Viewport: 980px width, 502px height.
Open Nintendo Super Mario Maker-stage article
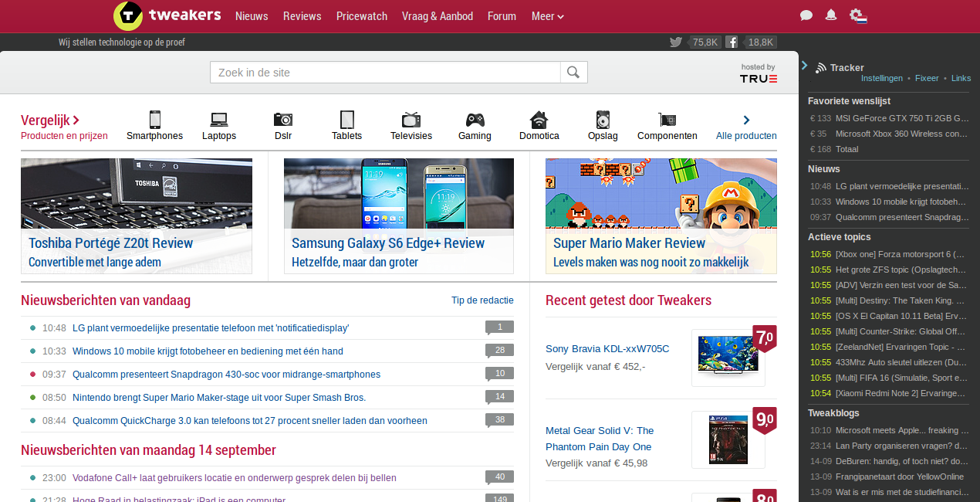219,398
